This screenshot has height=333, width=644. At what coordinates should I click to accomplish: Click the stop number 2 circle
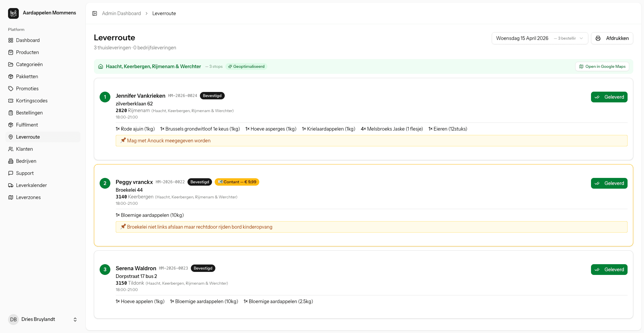pyautogui.click(x=105, y=183)
